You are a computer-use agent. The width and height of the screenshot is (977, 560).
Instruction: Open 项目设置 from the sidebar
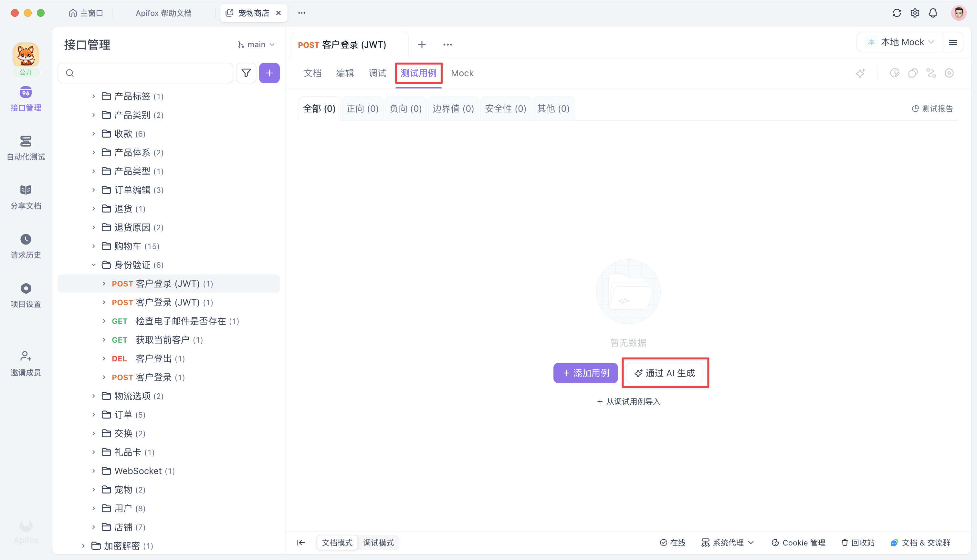pyautogui.click(x=26, y=295)
